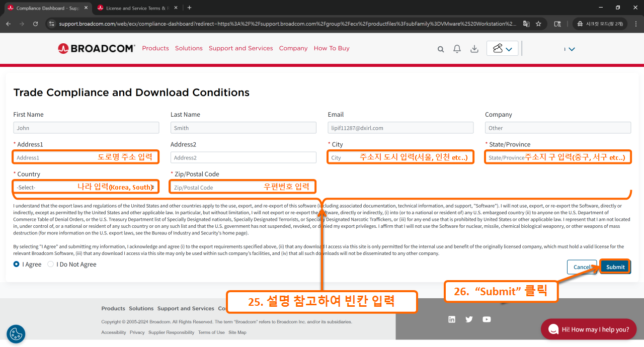Open the browser three-dot menu

(635, 24)
